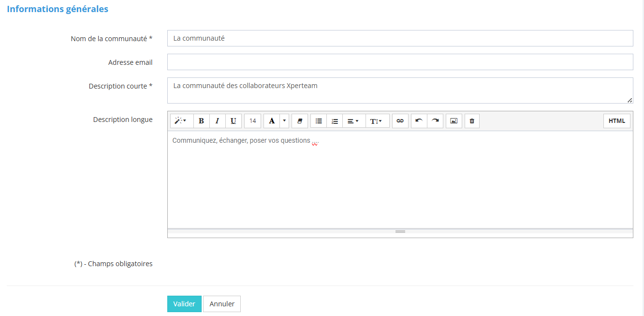
Task: Focus the Adresse email input field
Action: coord(400,62)
